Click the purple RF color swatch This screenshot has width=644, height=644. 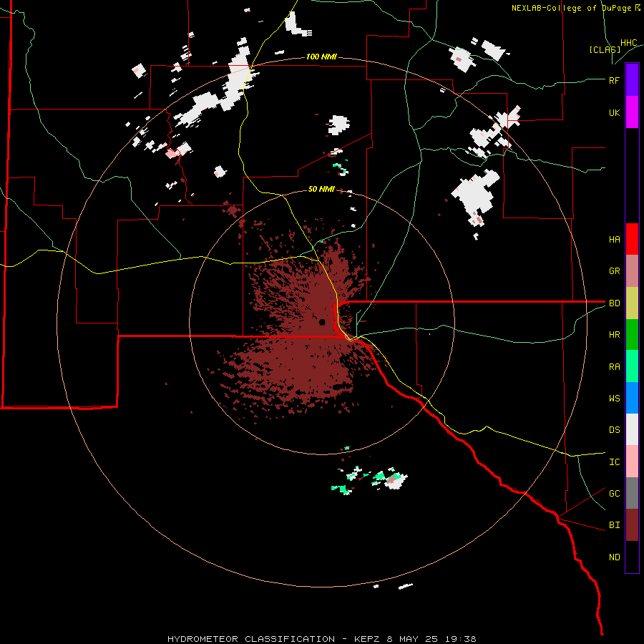(632, 80)
